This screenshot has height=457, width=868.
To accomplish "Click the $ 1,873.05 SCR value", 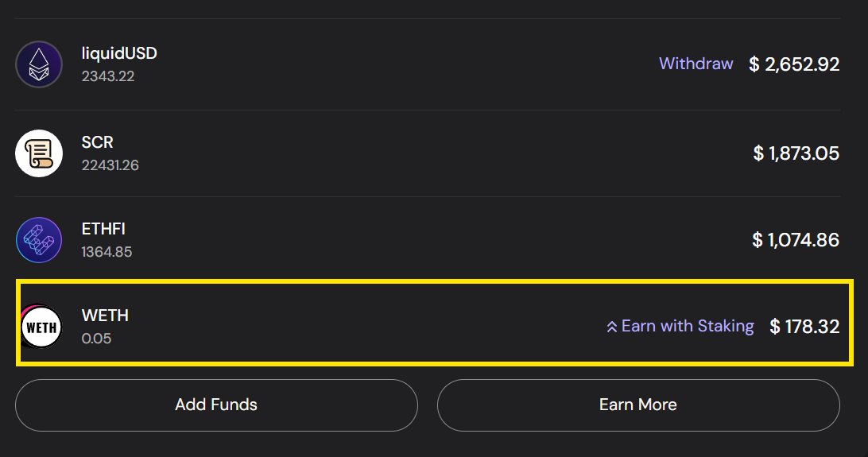I will pyautogui.click(x=796, y=153).
